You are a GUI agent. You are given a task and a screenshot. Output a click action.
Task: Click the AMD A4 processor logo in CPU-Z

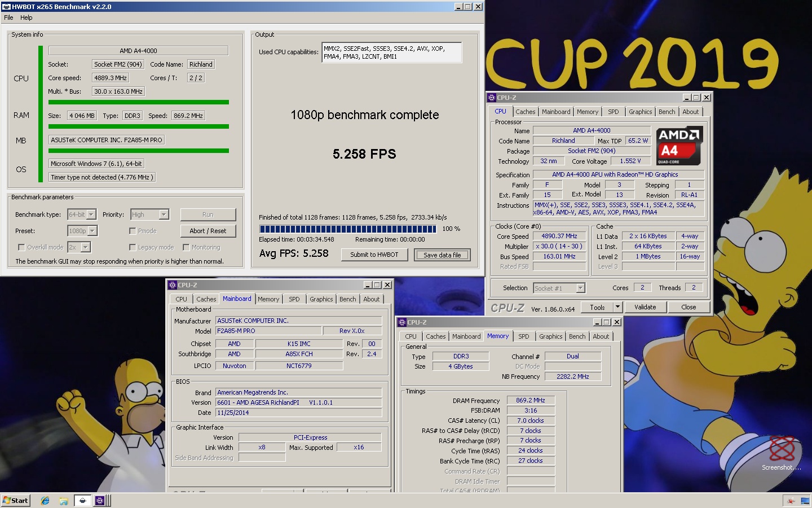(x=679, y=146)
